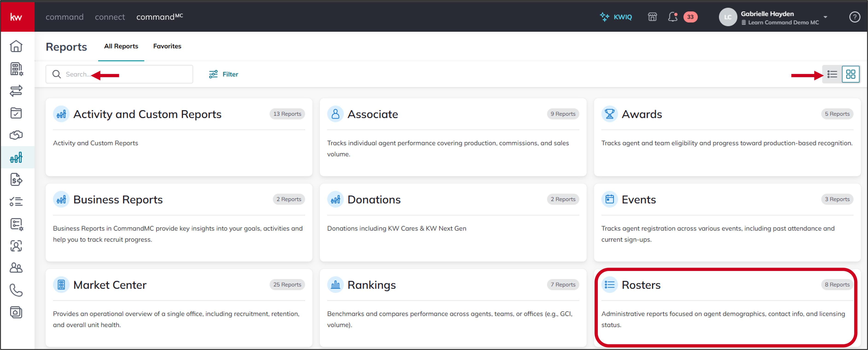
Task: Open the phone sidebar icon
Action: (x=16, y=290)
